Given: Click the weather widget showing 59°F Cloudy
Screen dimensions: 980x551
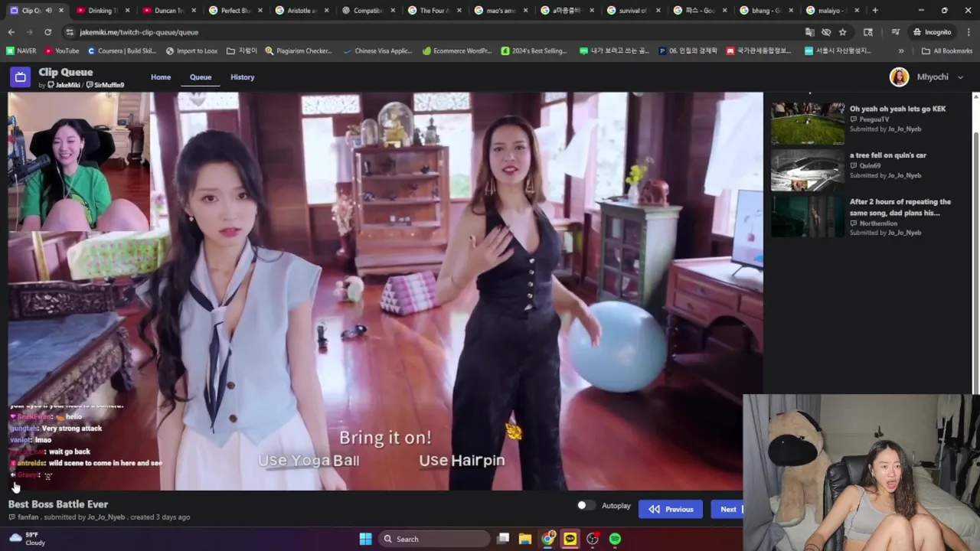Looking at the screenshot, I should click(26, 539).
